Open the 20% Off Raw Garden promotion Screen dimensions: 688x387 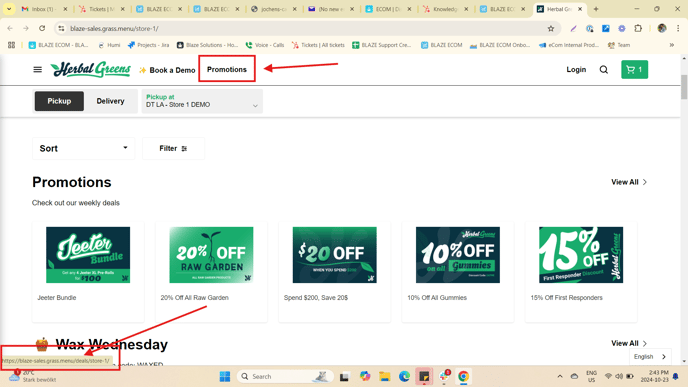tap(211, 272)
